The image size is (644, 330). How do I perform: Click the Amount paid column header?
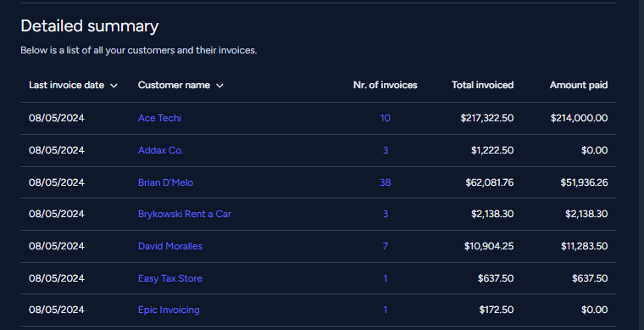pos(579,85)
